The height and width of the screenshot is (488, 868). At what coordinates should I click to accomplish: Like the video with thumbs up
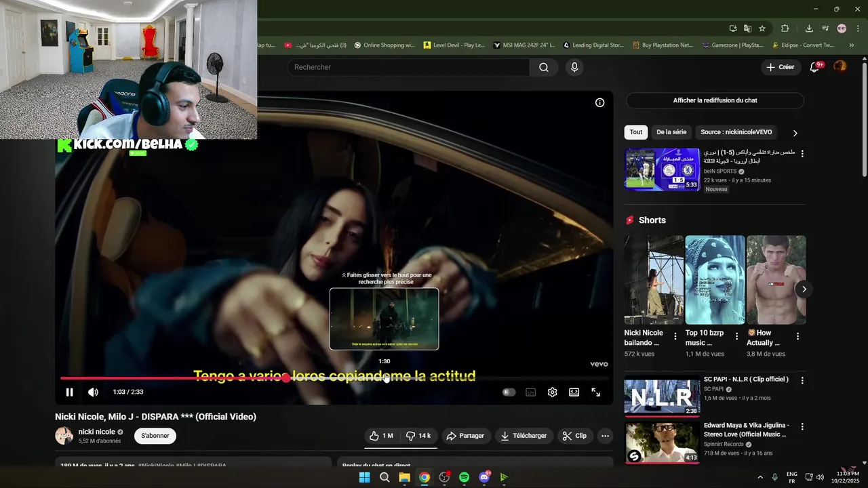pyautogui.click(x=382, y=436)
